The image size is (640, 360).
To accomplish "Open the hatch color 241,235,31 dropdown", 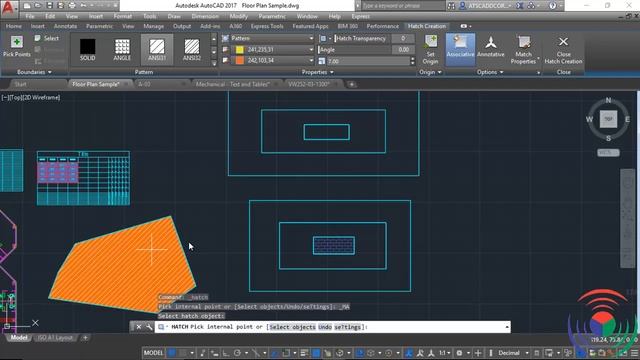I will (x=273, y=49).
